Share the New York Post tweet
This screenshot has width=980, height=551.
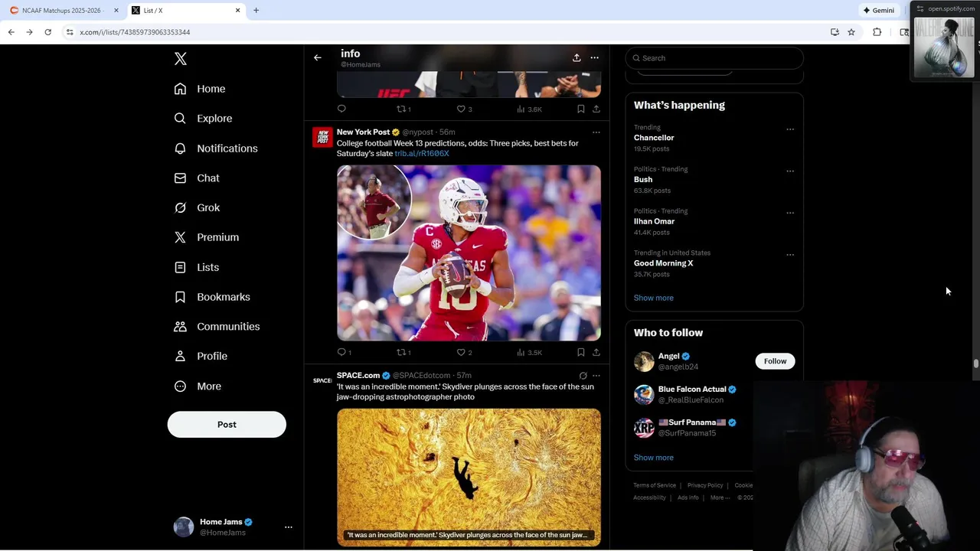[x=596, y=353]
